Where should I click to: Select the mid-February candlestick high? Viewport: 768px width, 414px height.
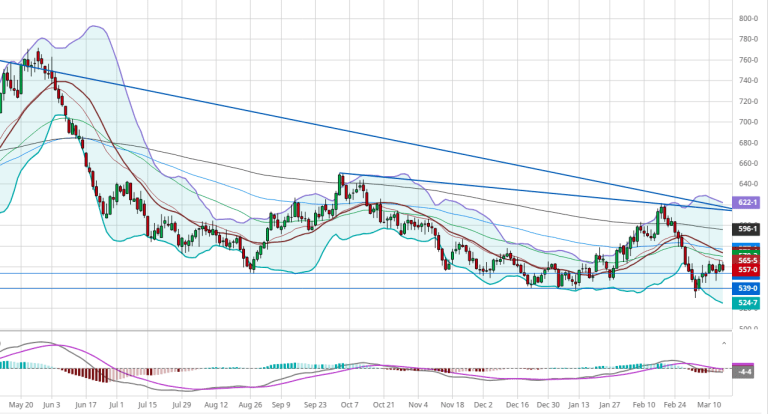click(x=662, y=207)
